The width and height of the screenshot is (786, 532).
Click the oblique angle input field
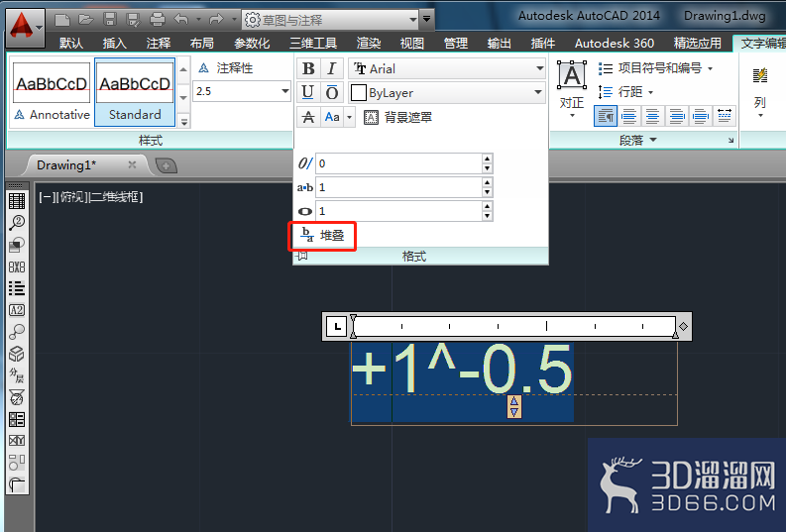click(x=399, y=163)
